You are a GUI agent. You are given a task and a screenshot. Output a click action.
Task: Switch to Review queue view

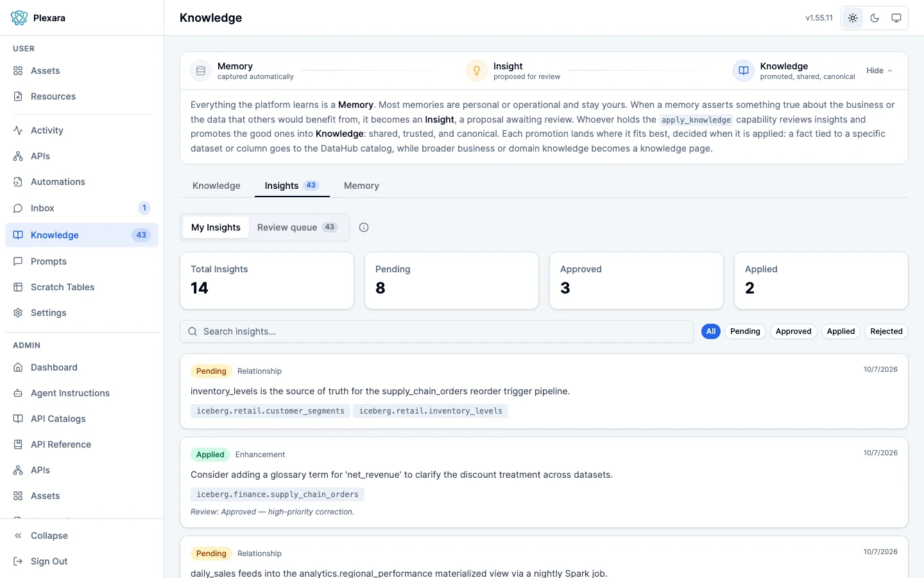click(x=297, y=227)
